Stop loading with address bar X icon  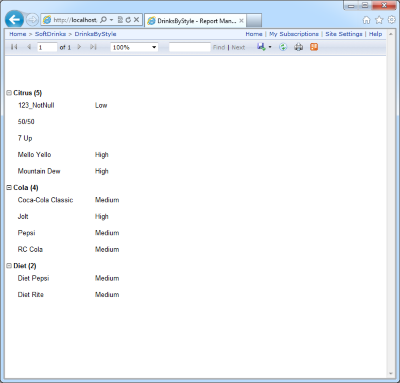click(x=136, y=20)
